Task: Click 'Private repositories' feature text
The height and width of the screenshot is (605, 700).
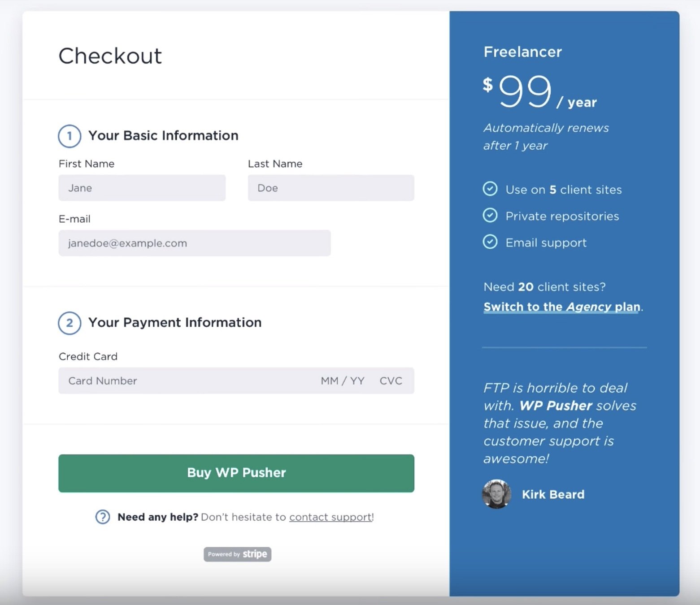Action: pyautogui.click(x=562, y=216)
